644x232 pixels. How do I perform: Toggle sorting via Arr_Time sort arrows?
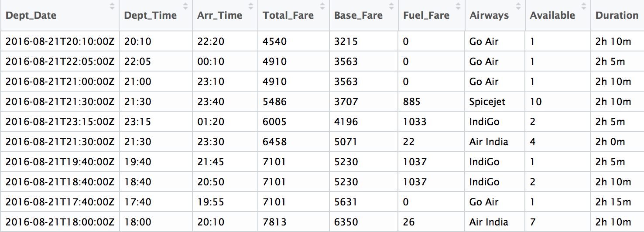pos(251,6)
